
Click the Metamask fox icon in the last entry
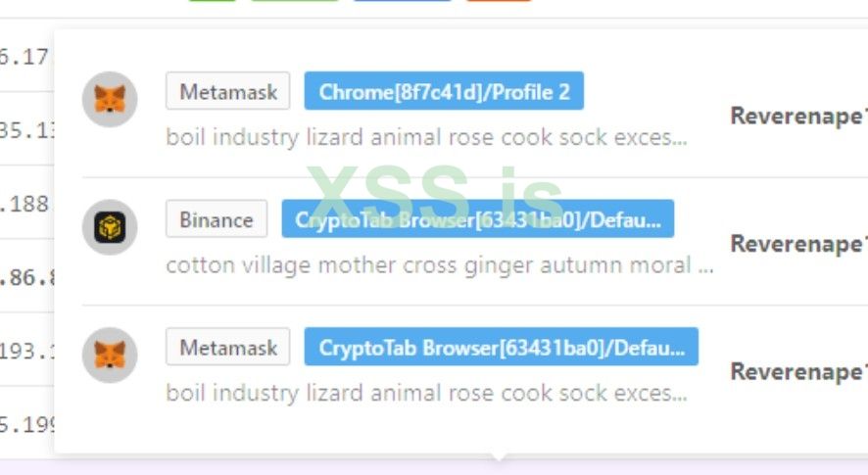(109, 355)
